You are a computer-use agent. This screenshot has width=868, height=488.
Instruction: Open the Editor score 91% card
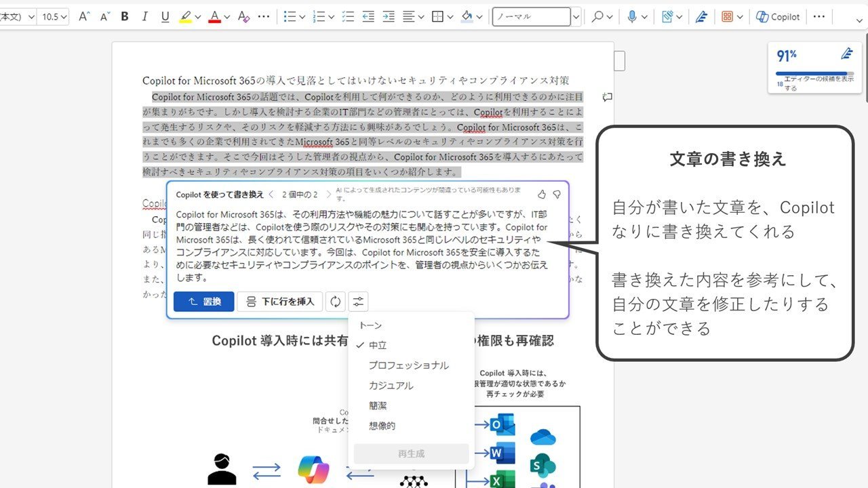(x=814, y=68)
